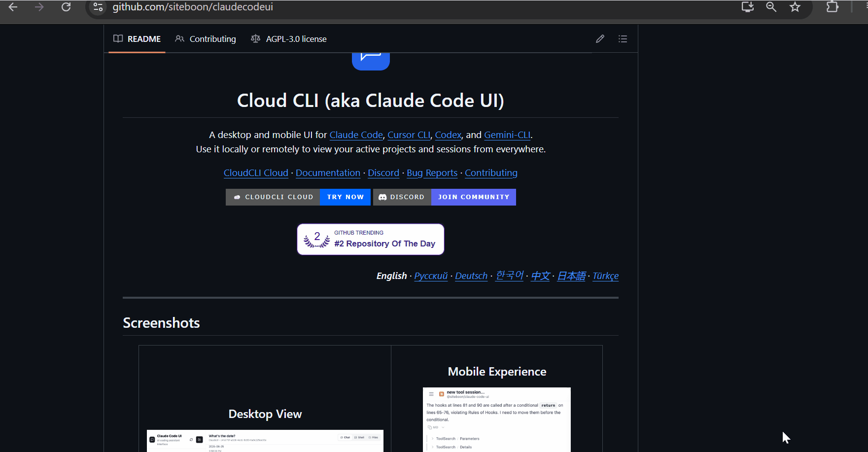Click the bold English language label
Screen dimensions: 868x452
[392, 276]
